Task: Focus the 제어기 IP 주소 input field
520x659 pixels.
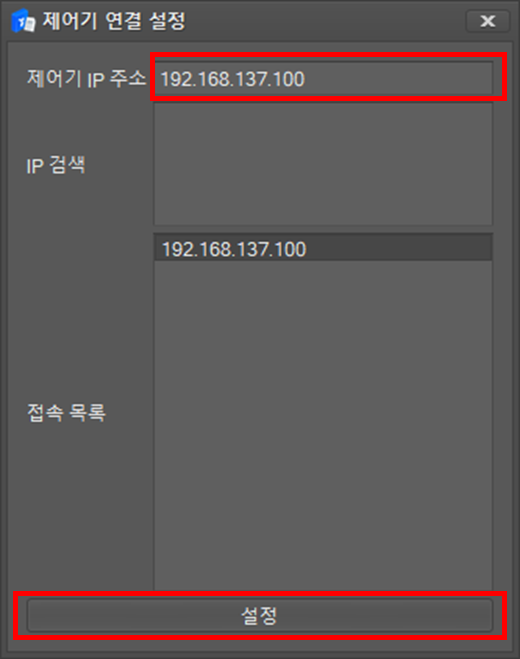Action: click(x=323, y=79)
